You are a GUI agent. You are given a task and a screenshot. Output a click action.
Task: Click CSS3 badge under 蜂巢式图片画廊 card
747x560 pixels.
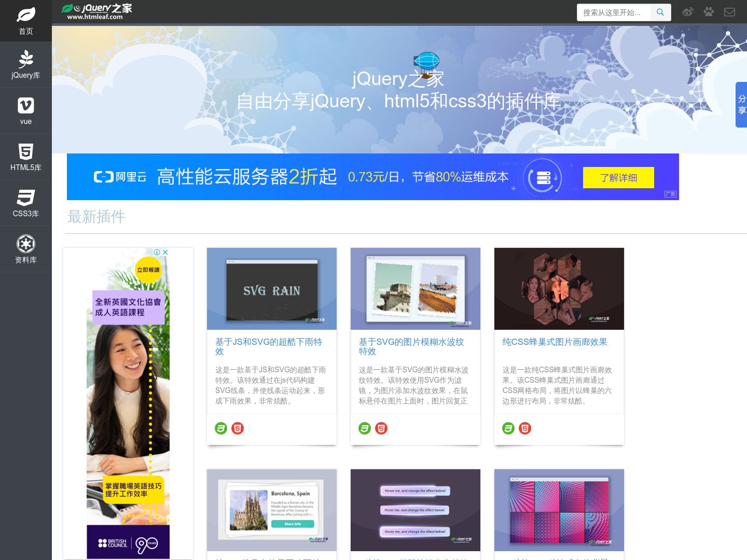(x=508, y=428)
